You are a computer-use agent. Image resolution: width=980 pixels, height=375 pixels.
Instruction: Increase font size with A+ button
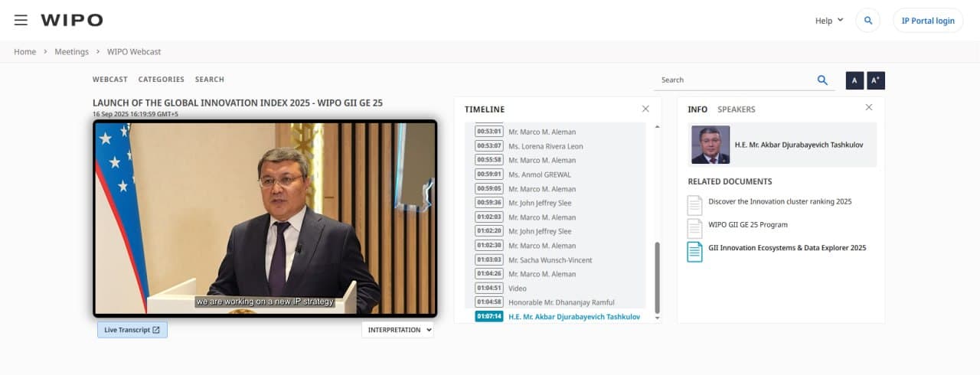pos(876,80)
